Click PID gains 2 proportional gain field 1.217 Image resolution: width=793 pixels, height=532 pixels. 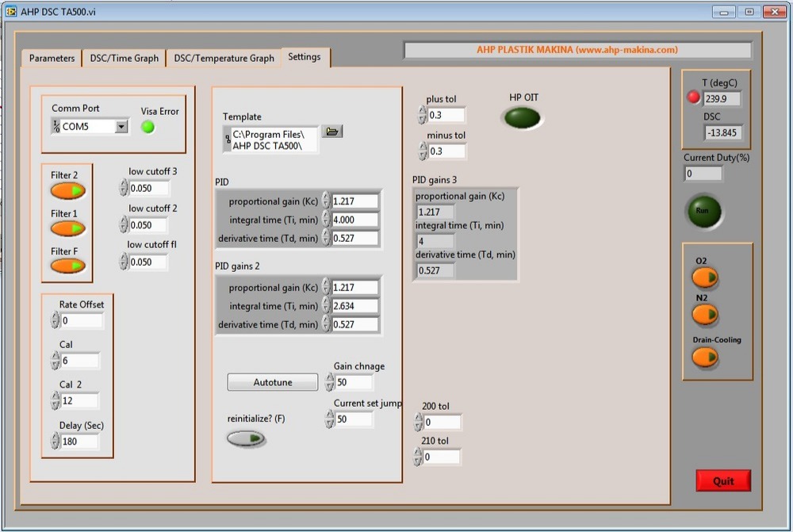tap(355, 287)
